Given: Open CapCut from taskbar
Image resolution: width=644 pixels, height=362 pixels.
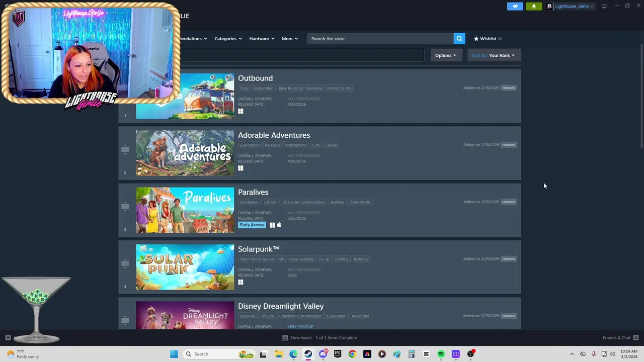Looking at the screenshot, I should [x=426, y=354].
